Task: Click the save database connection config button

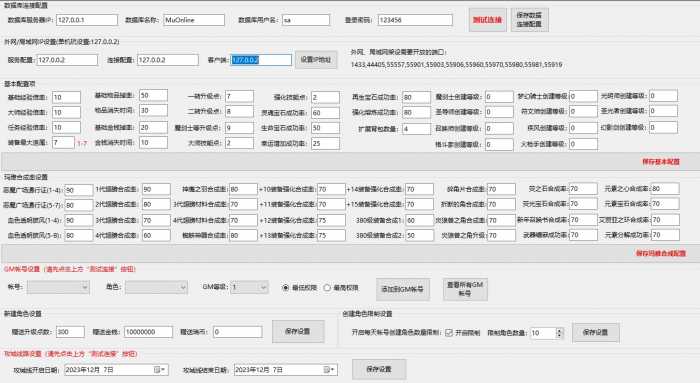Action: [x=529, y=20]
